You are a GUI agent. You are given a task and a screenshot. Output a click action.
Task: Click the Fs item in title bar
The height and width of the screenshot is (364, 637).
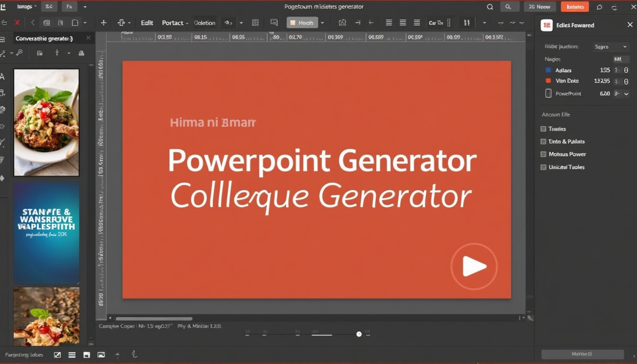click(x=69, y=7)
